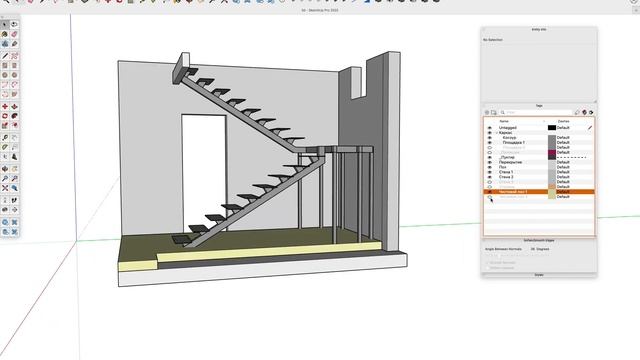
Task: Activate the Pan hand tool
Action: pyautogui.click(x=14, y=169)
